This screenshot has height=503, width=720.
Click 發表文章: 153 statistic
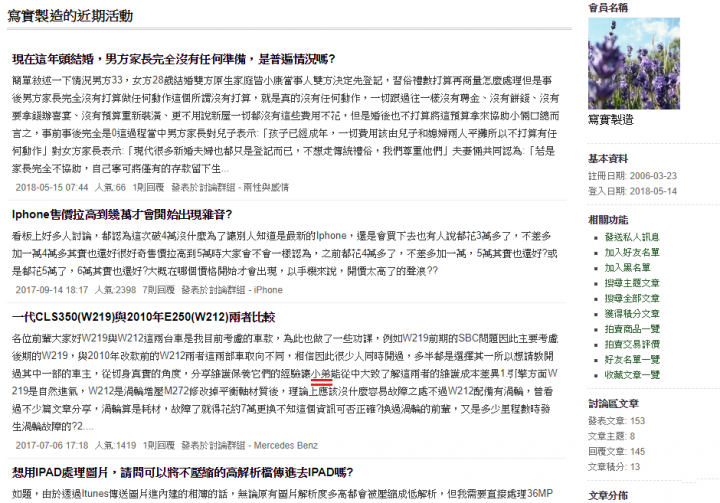(x=616, y=421)
